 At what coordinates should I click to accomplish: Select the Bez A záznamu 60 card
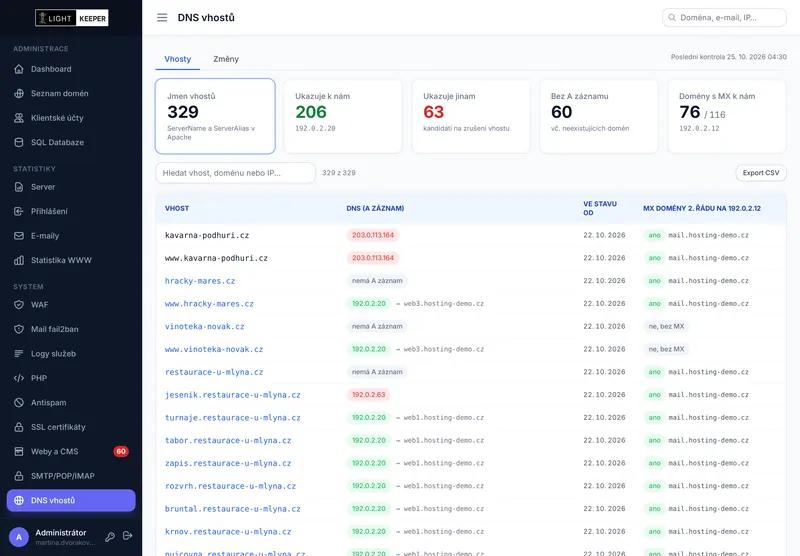point(599,116)
